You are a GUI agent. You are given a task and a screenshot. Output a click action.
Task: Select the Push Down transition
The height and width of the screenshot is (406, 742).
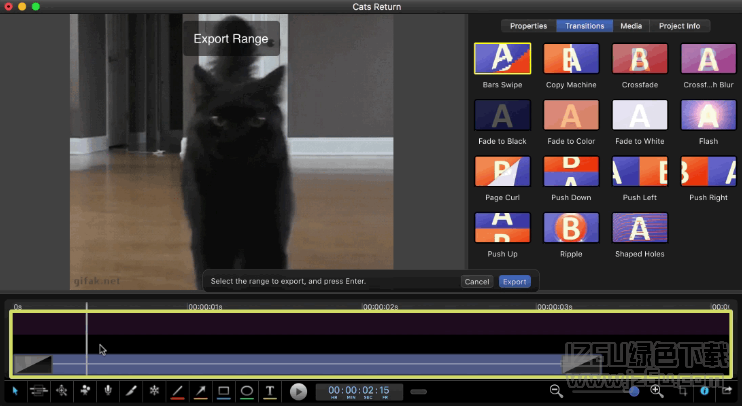tap(571, 171)
